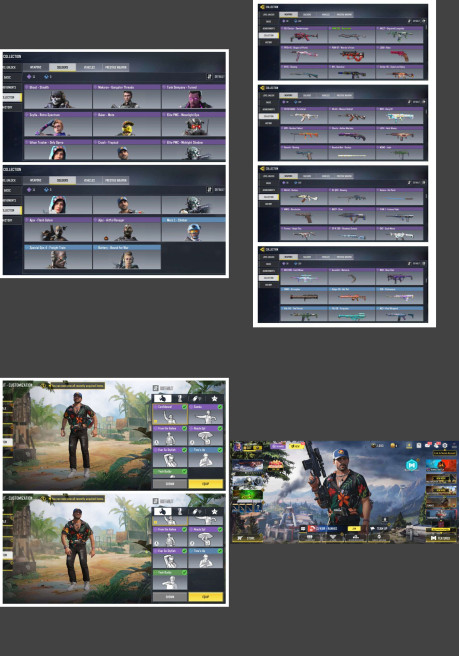The image size is (459, 656).
Task: Open Default sort dropdown in upper soldiers screenshot
Action: [216, 77]
